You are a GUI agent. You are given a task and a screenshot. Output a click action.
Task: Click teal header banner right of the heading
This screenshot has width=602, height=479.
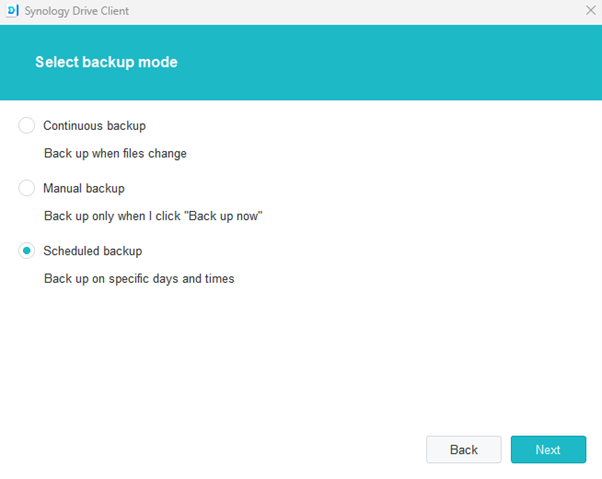pos(400,62)
